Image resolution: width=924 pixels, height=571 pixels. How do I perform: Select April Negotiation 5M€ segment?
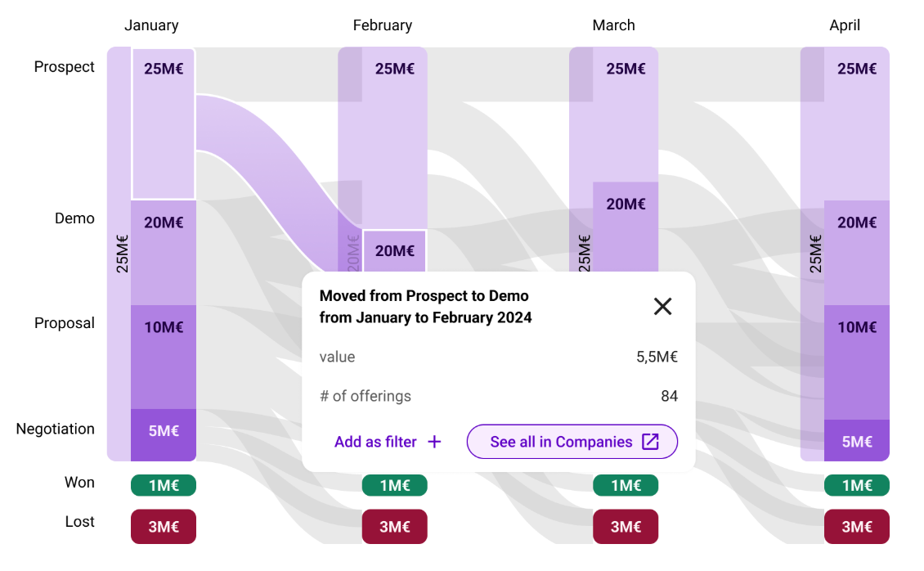tap(856, 441)
